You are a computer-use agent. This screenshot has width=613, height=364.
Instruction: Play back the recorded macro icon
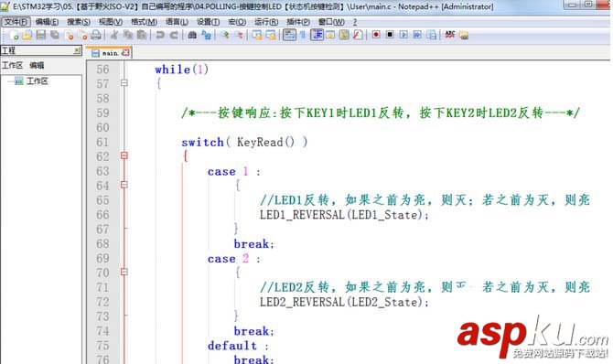coord(403,35)
